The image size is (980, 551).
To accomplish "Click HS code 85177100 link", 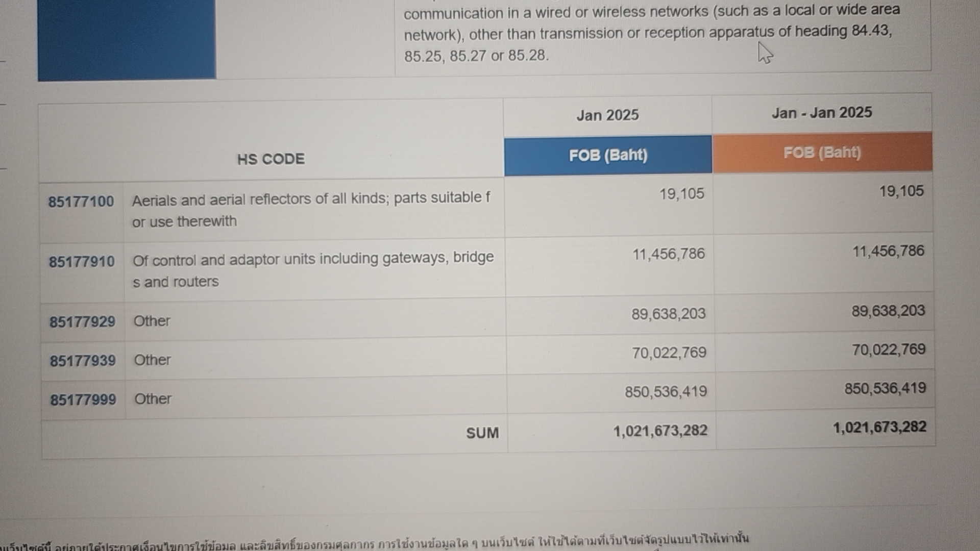I will click(x=81, y=202).
